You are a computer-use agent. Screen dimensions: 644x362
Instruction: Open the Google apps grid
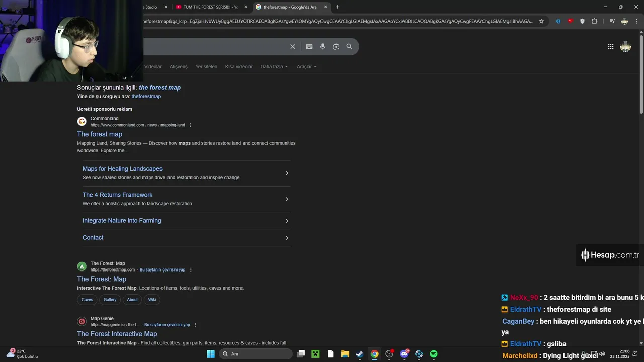pos(610,47)
